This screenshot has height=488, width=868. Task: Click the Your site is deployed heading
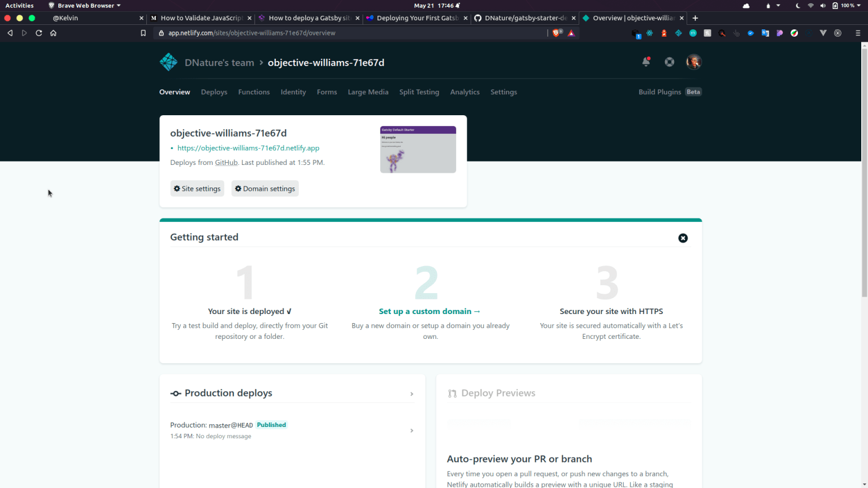[x=250, y=311]
